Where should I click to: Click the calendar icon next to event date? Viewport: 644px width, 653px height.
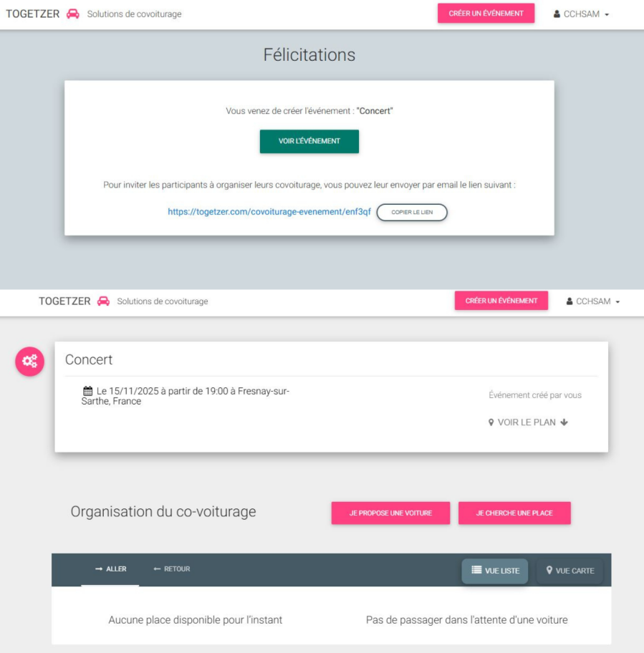(x=87, y=391)
